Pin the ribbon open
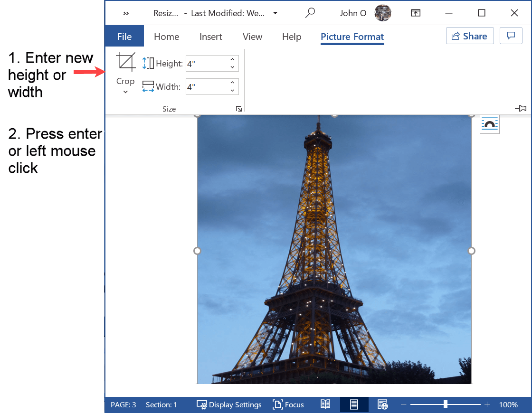Viewport: 532px width, 413px height. pos(521,109)
